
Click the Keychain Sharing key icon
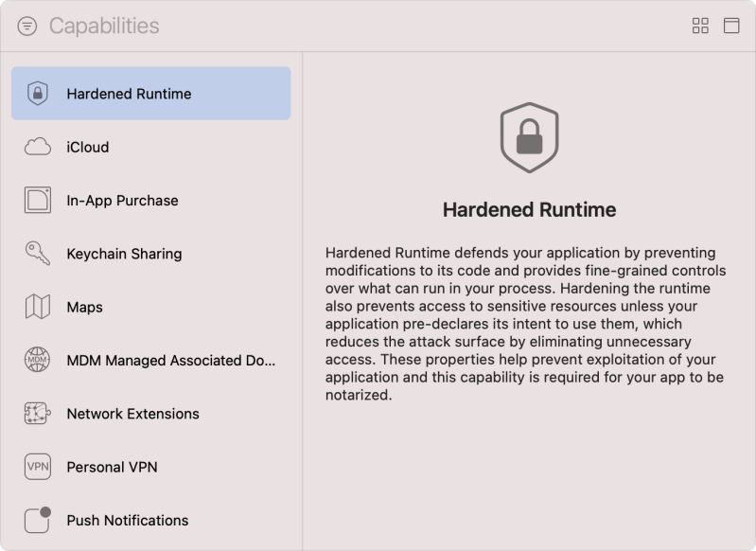38,254
